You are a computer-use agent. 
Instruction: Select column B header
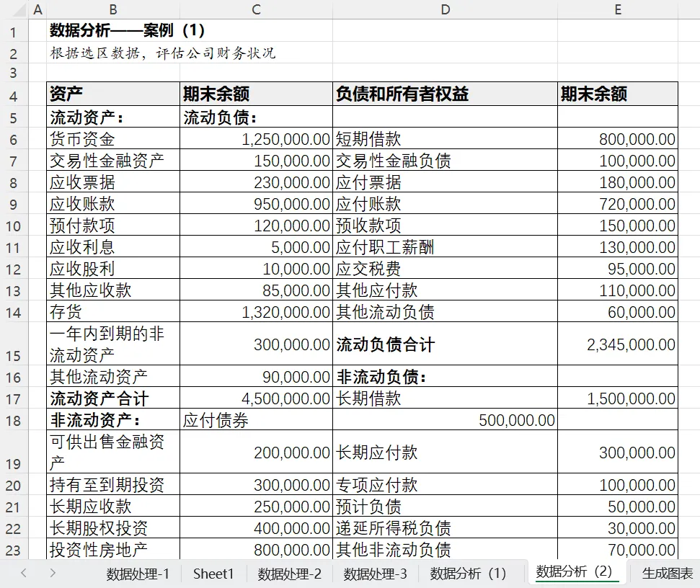[x=113, y=10]
